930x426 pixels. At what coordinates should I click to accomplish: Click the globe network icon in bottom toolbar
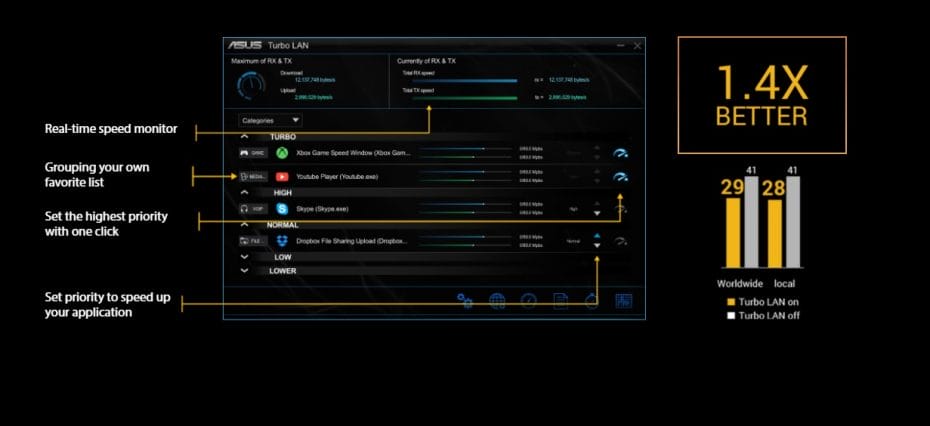(x=497, y=300)
